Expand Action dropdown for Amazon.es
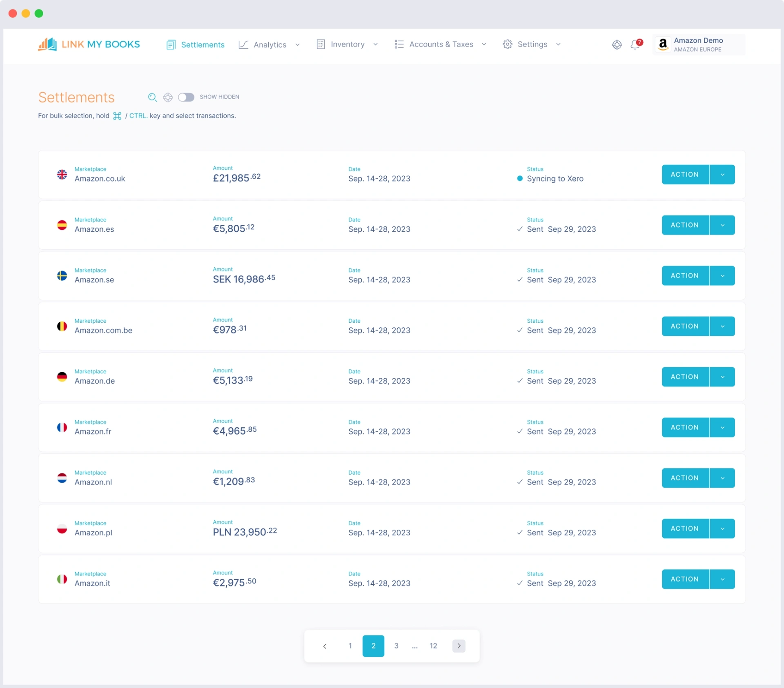Image resolution: width=784 pixels, height=688 pixels. pyautogui.click(x=722, y=225)
